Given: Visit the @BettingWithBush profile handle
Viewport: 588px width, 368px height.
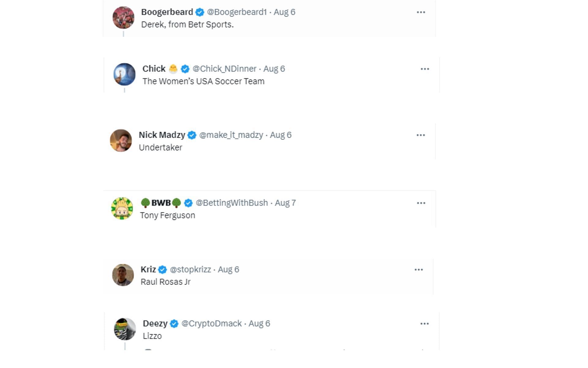Looking at the screenshot, I should click(x=232, y=203).
